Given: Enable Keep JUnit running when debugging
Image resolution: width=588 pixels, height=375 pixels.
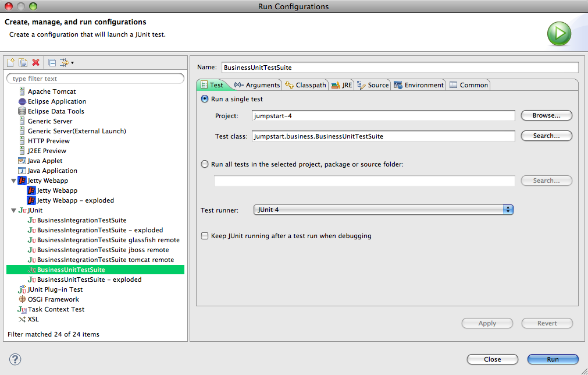Looking at the screenshot, I should click(204, 236).
